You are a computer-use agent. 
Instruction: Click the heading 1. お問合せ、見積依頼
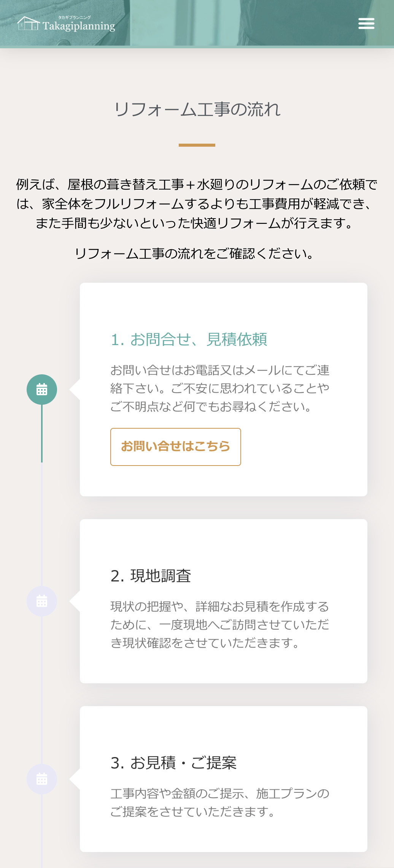pos(189,339)
